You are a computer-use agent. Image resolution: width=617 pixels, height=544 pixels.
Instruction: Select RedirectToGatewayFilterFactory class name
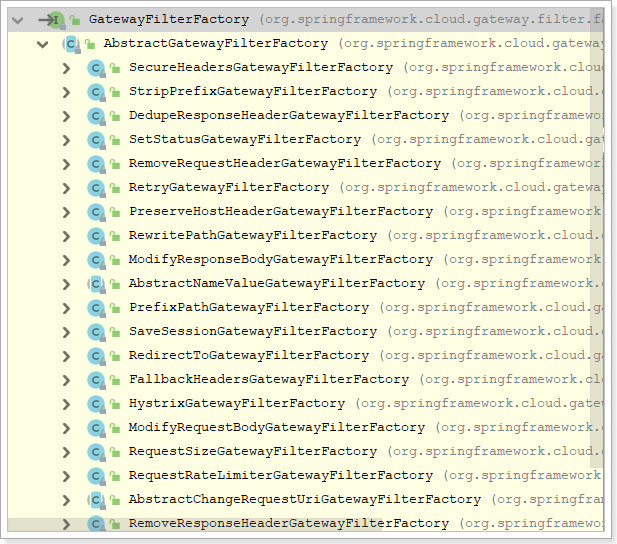point(249,355)
